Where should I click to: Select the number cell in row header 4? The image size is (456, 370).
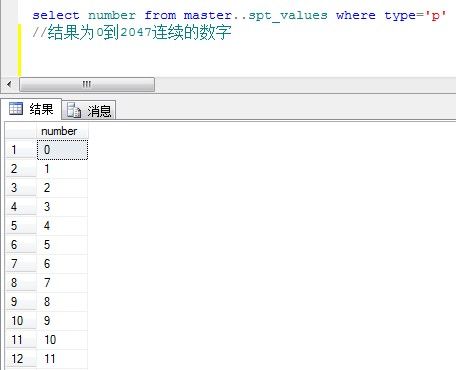point(62,207)
